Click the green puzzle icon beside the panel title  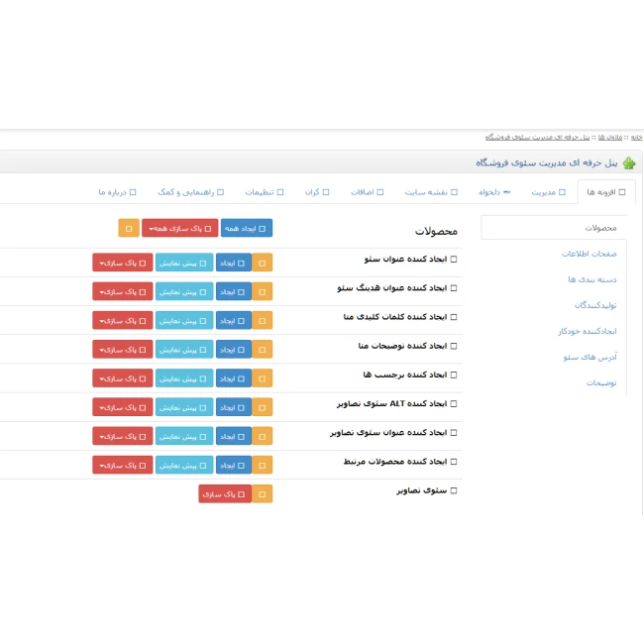(629, 162)
